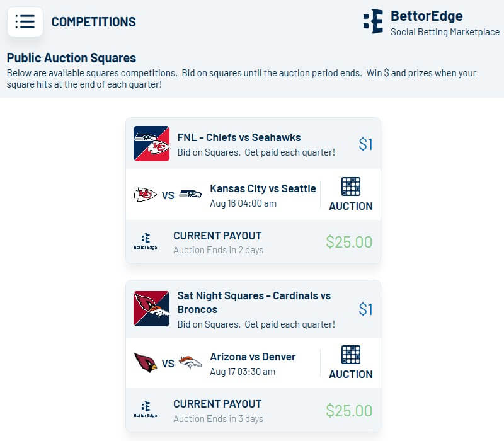Image resolution: width=504 pixels, height=441 pixels.
Task: Click small BettorEdge icon in Chiefs payout row
Action: (x=146, y=241)
